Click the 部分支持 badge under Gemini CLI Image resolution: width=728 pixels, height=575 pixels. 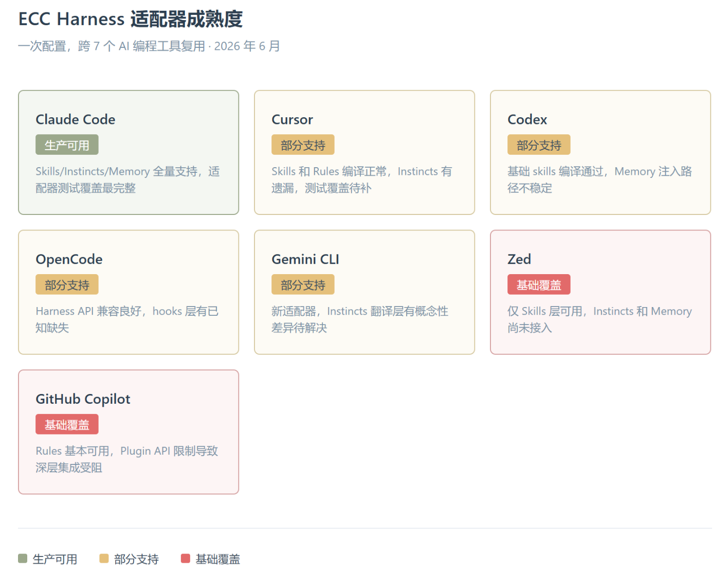tap(303, 285)
